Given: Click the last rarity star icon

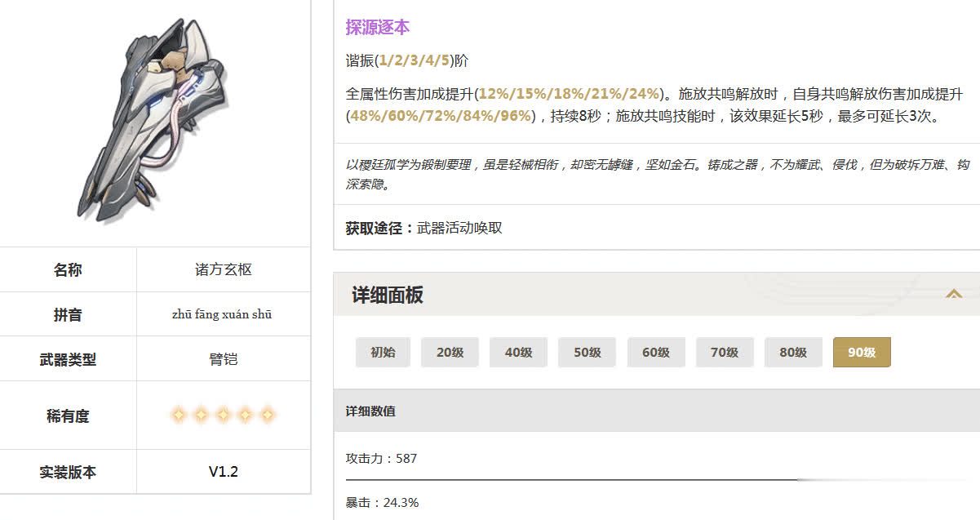Looking at the screenshot, I should [x=267, y=416].
